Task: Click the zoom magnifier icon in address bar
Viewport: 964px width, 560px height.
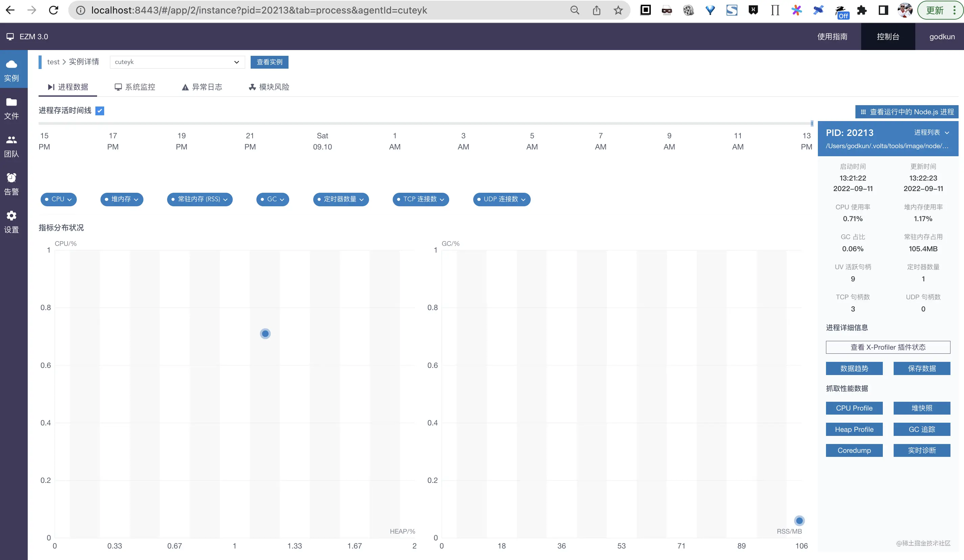Action: click(x=575, y=10)
